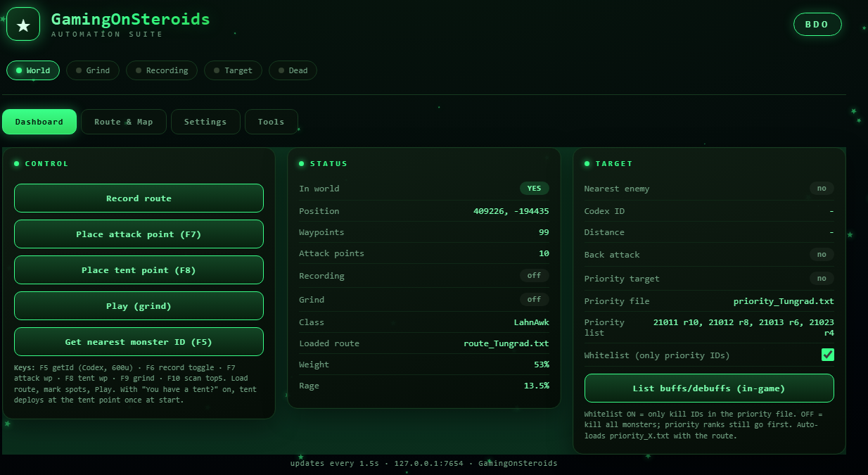Switch to the Route & Map tab
The image size is (868, 475).
[124, 122]
